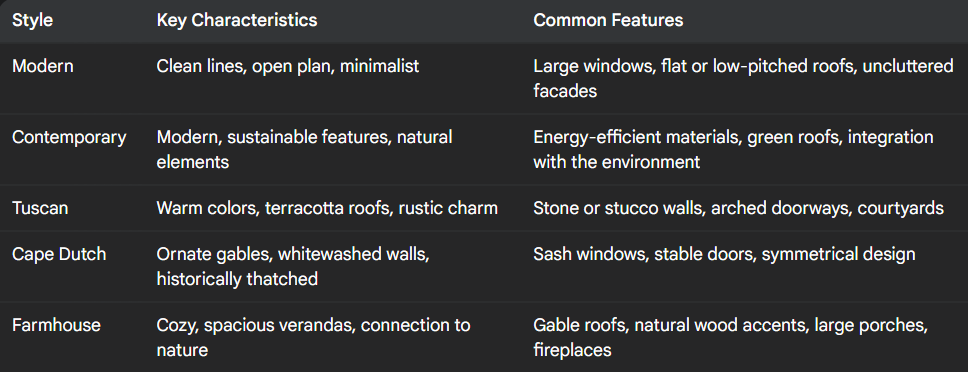Click the 'Modern, sustainable features' characteristics cell

coord(304,149)
